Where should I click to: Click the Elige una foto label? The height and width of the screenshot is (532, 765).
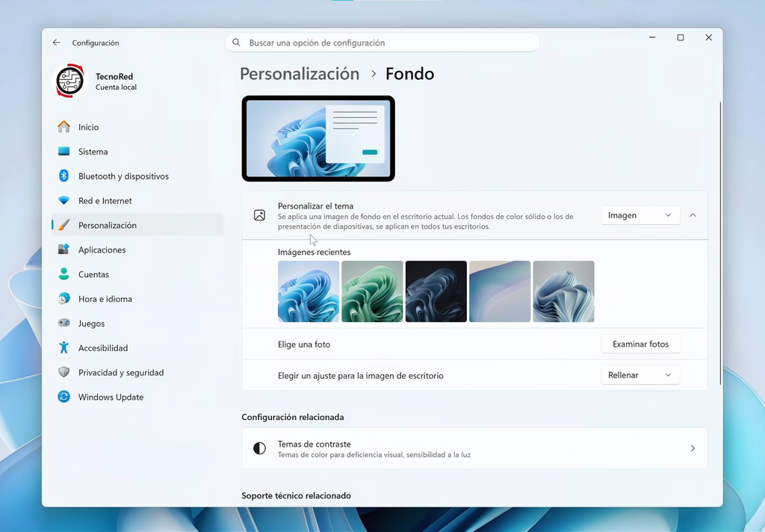[304, 344]
